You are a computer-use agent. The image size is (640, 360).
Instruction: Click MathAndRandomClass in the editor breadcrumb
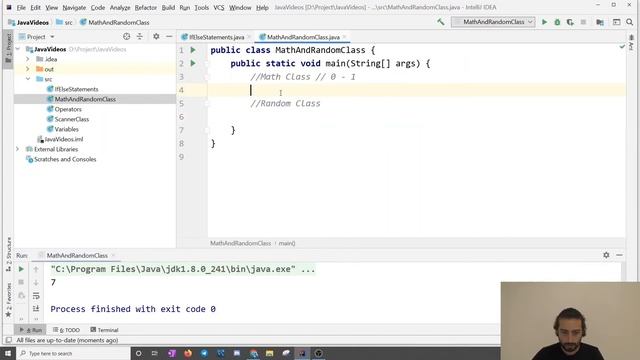[240, 243]
